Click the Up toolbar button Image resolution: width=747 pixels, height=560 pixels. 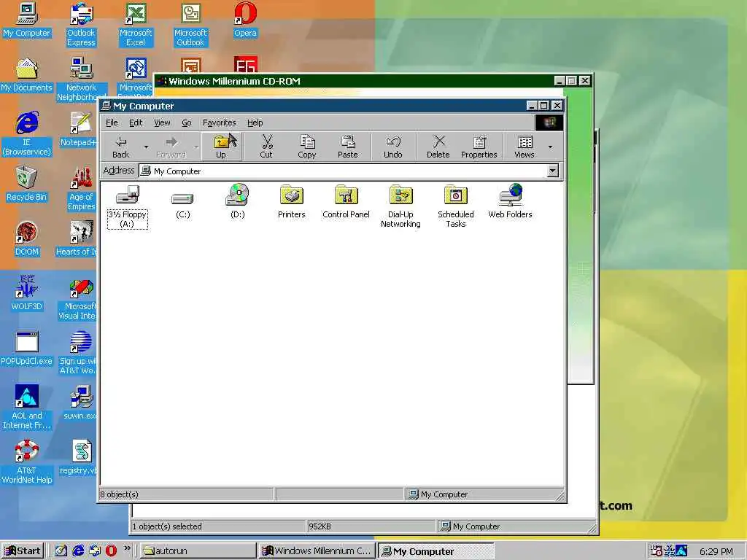(221, 147)
